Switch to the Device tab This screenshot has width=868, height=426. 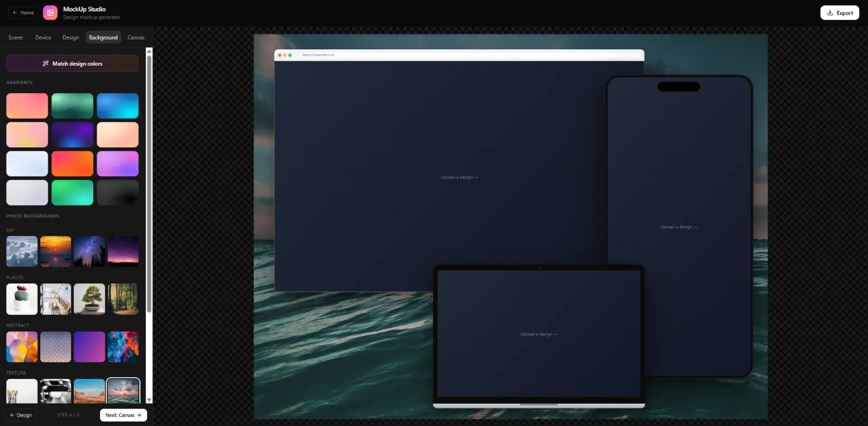point(43,37)
